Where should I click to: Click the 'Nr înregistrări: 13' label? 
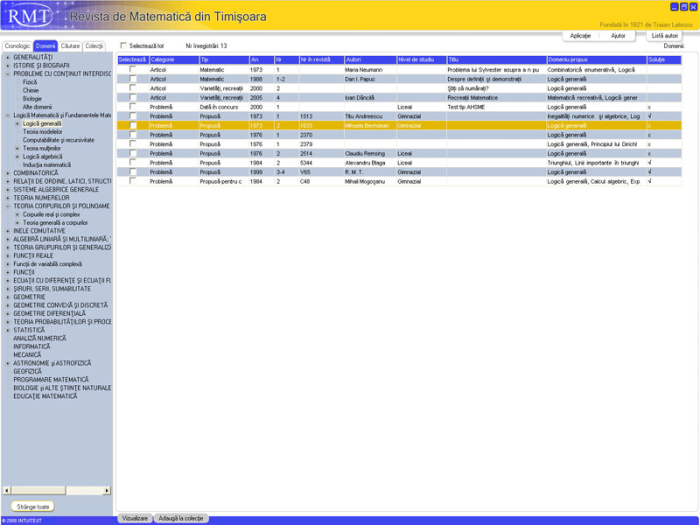[206, 46]
